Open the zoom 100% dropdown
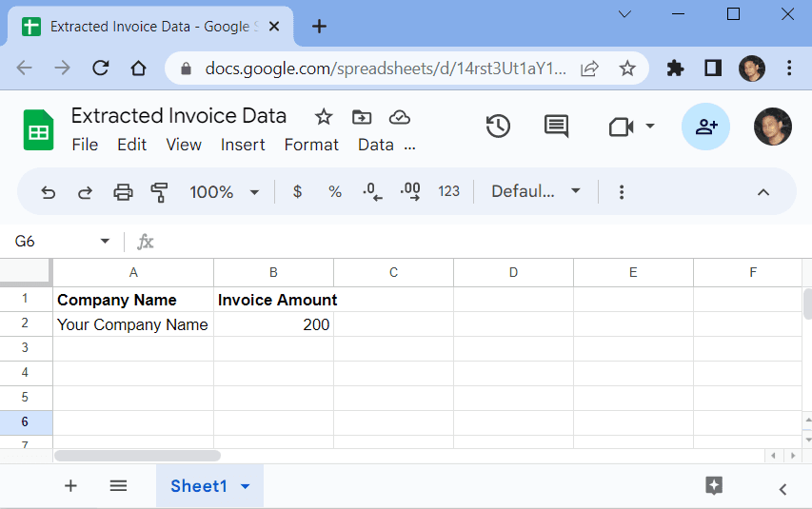This screenshot has height=509, width=812. [x=225, y=192]
